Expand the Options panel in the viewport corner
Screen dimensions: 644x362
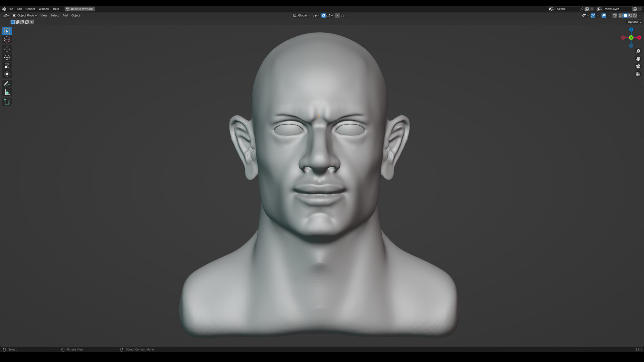633,22
